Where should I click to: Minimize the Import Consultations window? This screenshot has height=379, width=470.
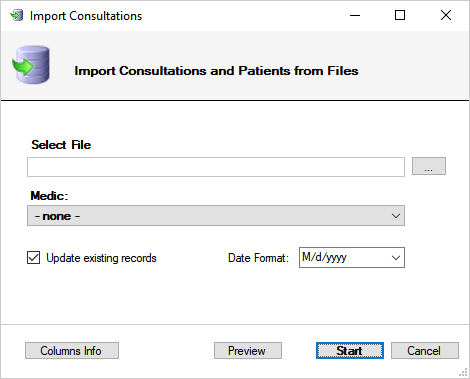355,15
